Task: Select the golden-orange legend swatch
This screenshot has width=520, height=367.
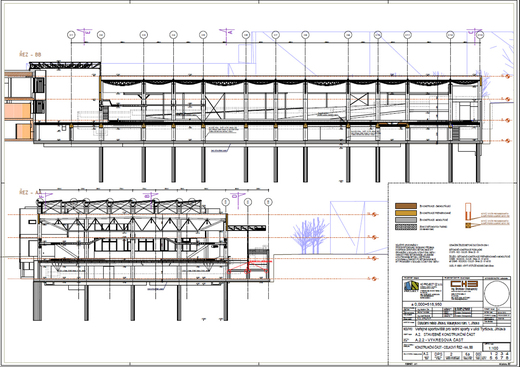Action: [x=406, y=213]
